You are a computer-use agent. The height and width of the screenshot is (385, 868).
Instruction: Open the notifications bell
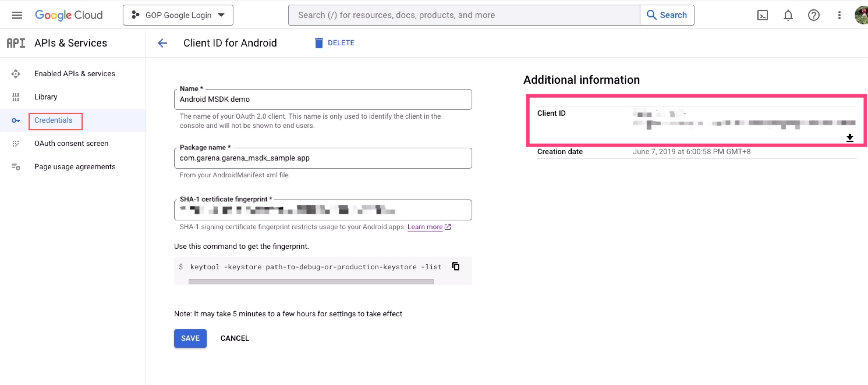pos(788,15)
